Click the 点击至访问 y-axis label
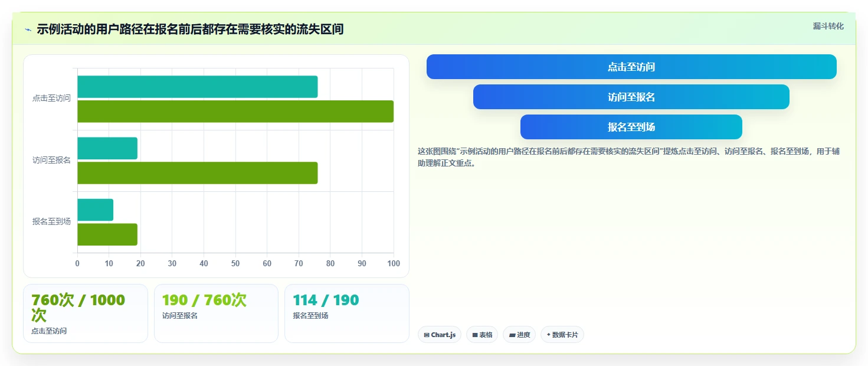The height and width of the screenshot is (366, 868). 51,99
